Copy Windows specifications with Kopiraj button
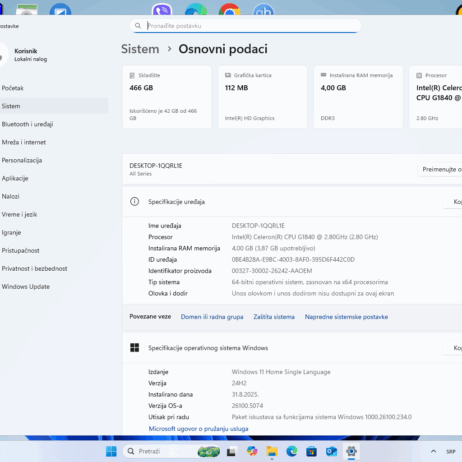462x462 pixels. [x=453, y=348]
